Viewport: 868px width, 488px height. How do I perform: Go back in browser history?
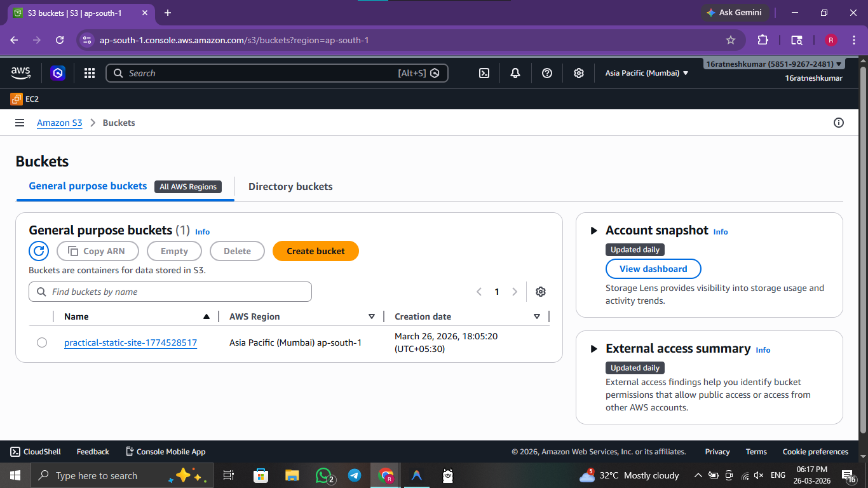15,40
